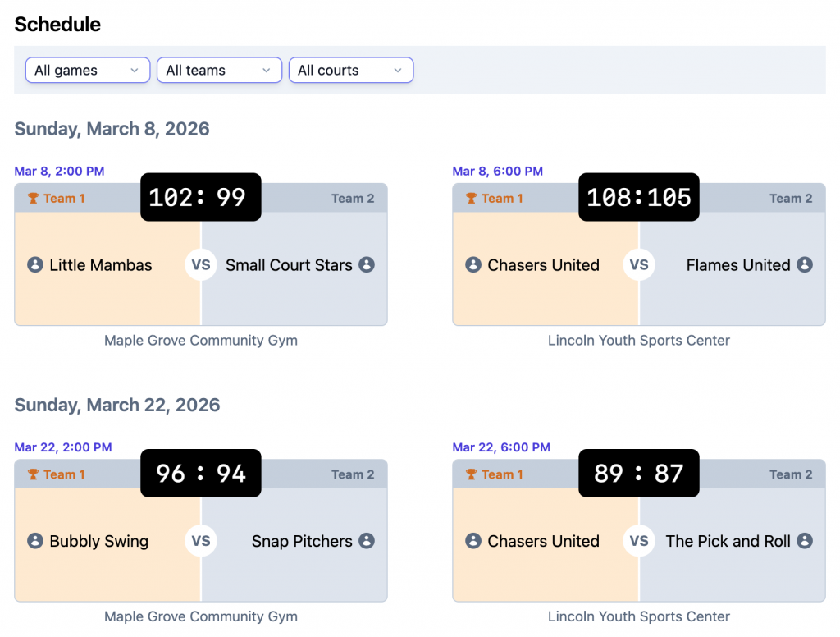The width and height of the screenshot is (840, 637).
Task: Select the 89:87 game score
Action: 639,473
